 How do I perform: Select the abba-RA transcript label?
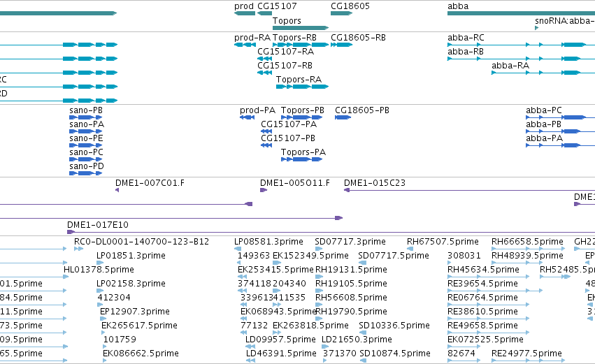click(x=510, y=66)
